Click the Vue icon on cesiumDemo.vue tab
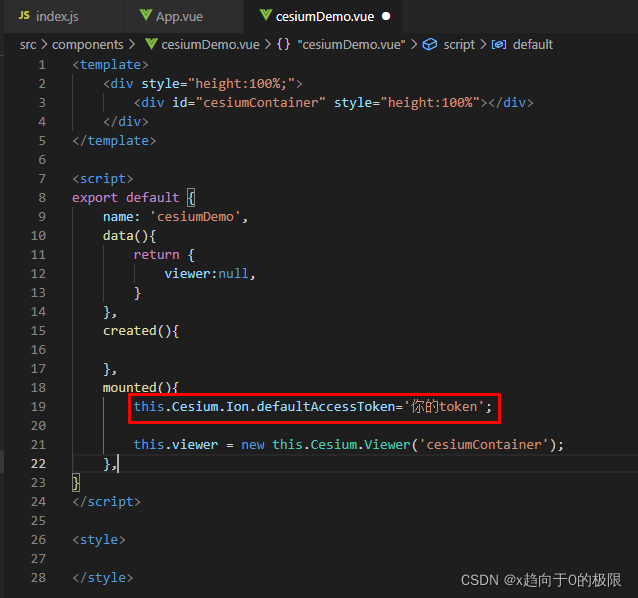This screenshot has height=598, width=638. 265,15
